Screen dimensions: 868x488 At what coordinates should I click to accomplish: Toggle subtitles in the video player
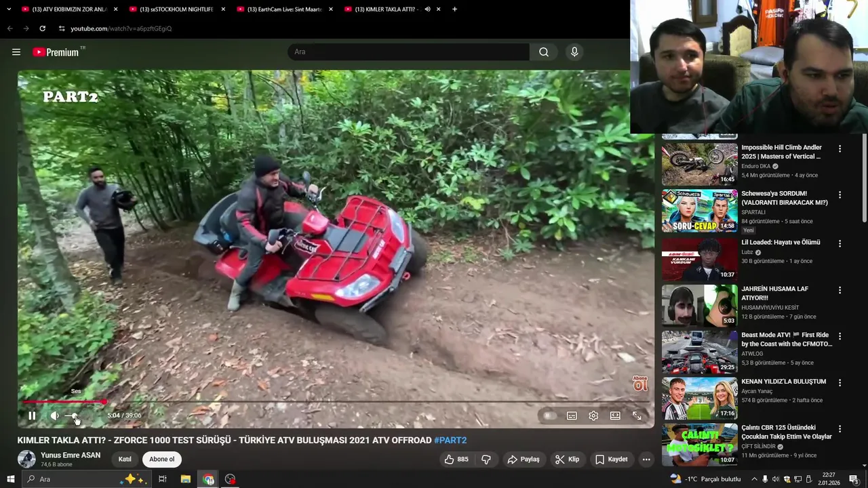tap(572, 415)
